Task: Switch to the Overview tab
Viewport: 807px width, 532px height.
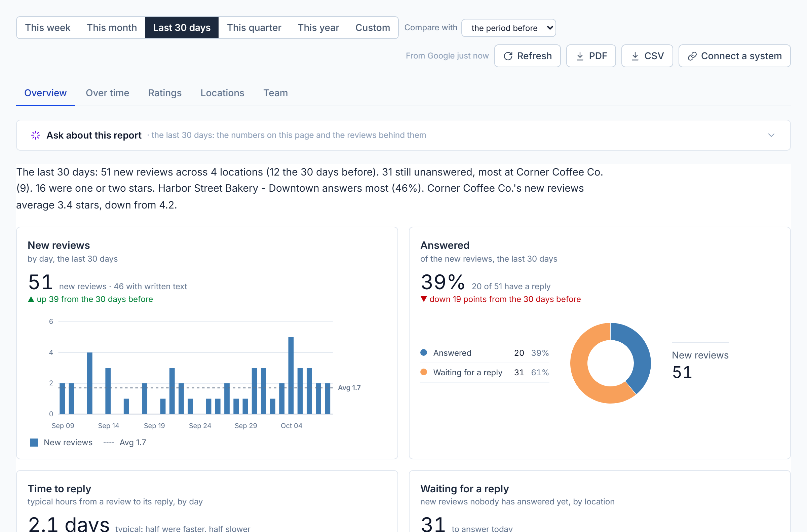Action: pyautogui.click(x=45, y=93)
